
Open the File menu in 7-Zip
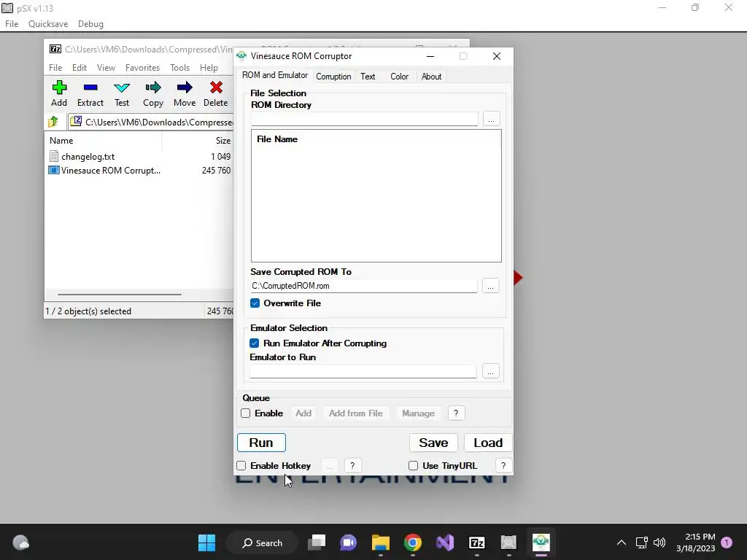point(55,68)
